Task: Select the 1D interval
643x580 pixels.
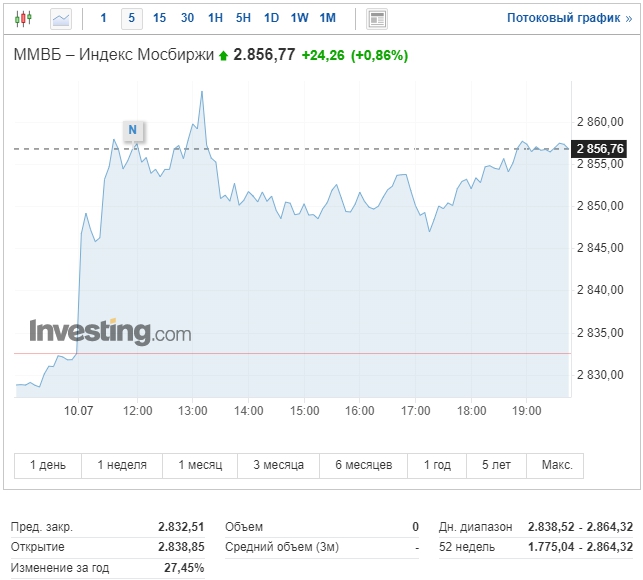Action: coord(271,18)
